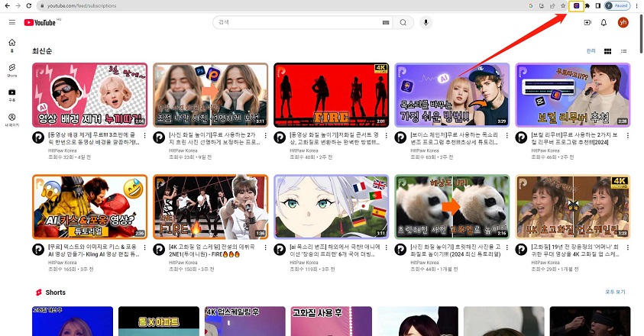Image resolution: width=644 pixels, height=336 pixels.
Task: Open the more options menu for the 2NE1 FIRE video
Action: click(266, 247)
